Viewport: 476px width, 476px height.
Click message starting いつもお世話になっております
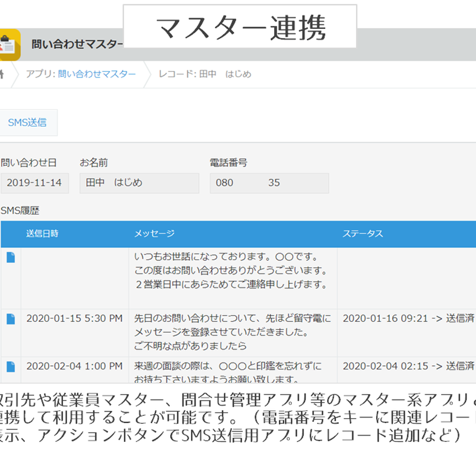(231, 271)
